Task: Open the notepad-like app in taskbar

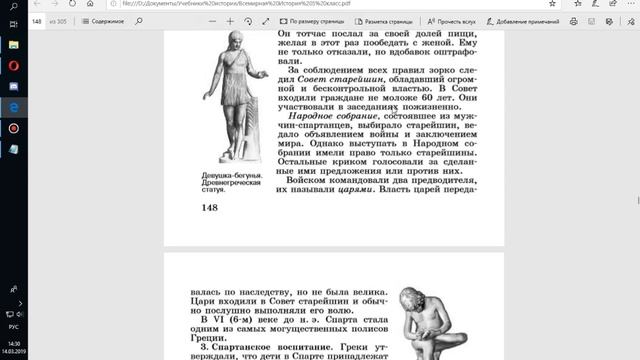Action: pos(13,149)
